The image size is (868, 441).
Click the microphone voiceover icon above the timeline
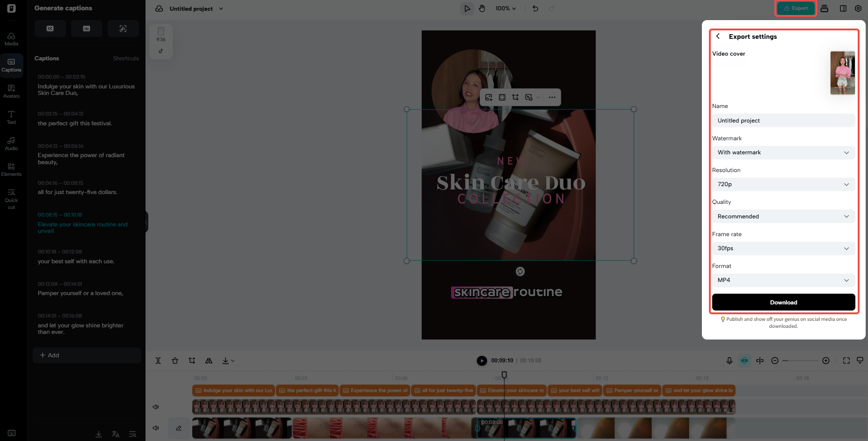click(729, 361)
